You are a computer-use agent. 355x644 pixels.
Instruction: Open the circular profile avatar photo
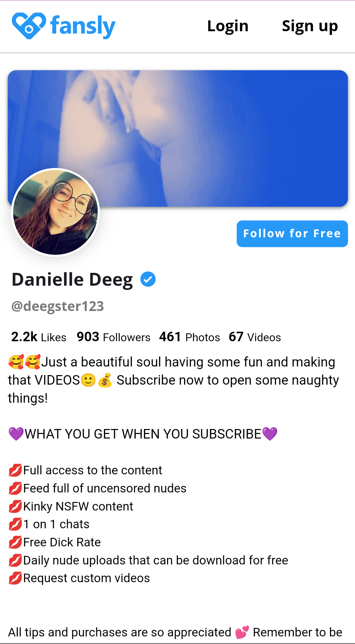pyautogui.click(x=56, y=212)
